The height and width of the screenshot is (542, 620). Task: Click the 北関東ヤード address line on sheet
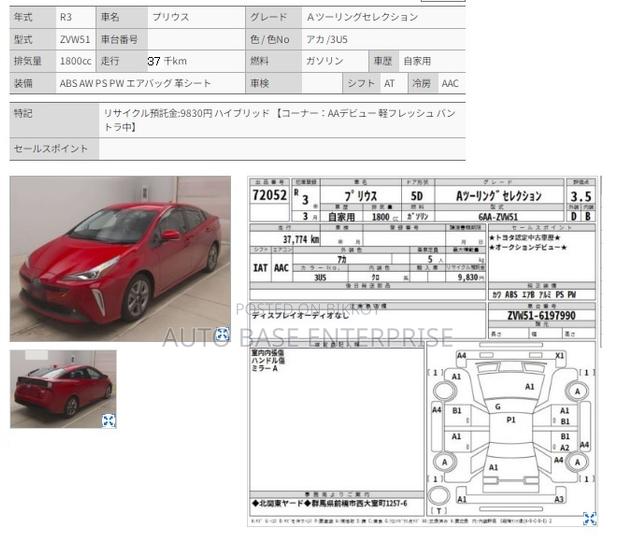coord(330,504)
